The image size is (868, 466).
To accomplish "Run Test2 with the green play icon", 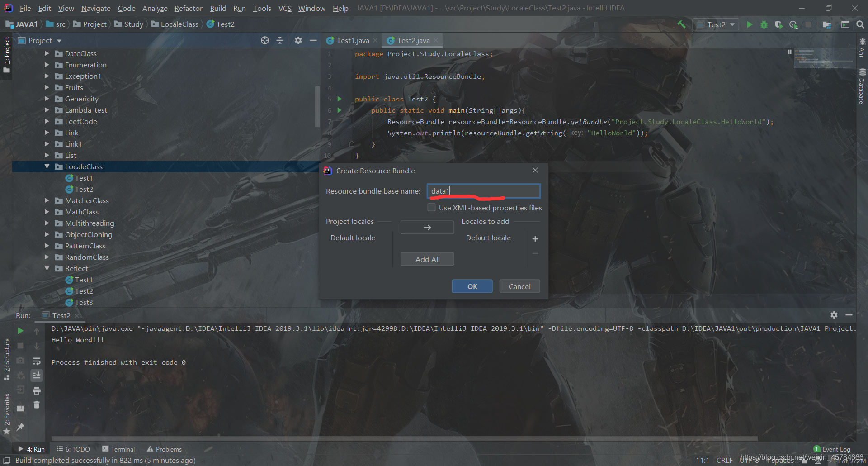I will point(750,24).
